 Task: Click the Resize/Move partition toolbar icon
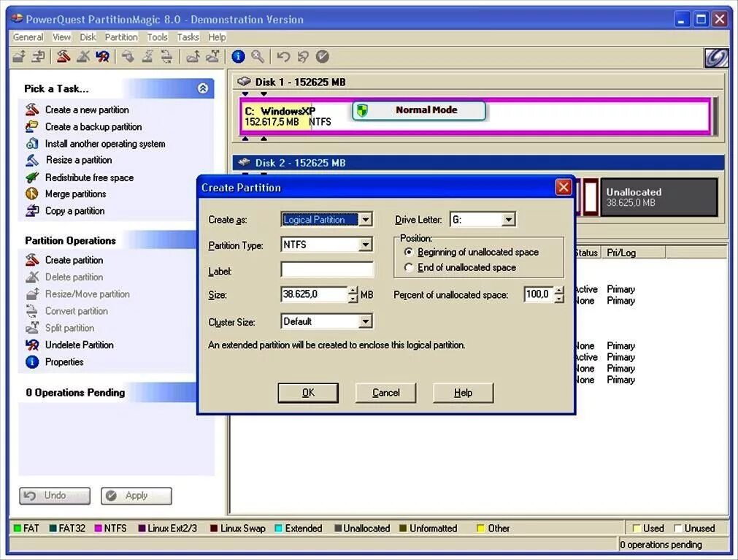[x=19, y=57]
